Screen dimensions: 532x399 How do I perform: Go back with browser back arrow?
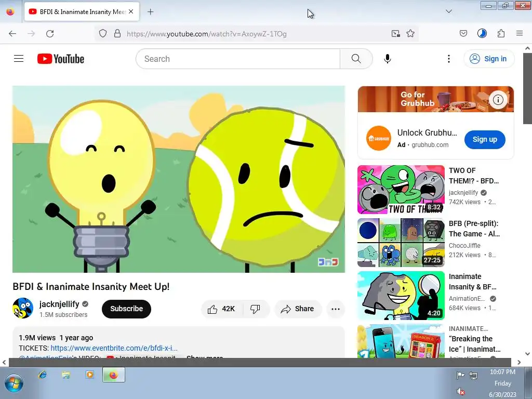coord(12,33)
